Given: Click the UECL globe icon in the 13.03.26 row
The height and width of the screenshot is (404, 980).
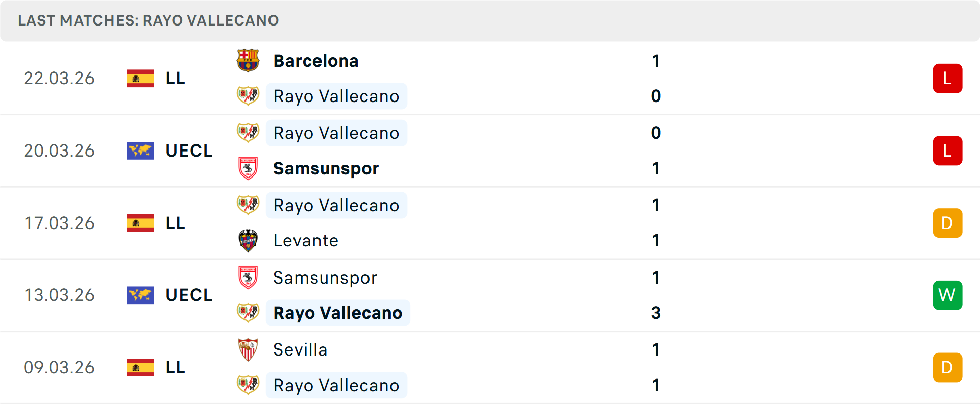Looking at the screenshot, I should point(140,295).
